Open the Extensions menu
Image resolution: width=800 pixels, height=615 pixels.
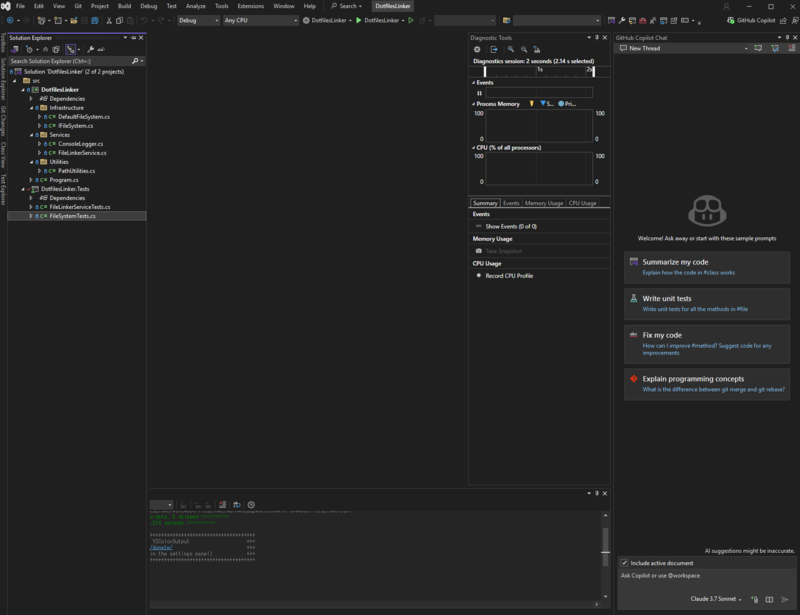(x=251, y=6)
